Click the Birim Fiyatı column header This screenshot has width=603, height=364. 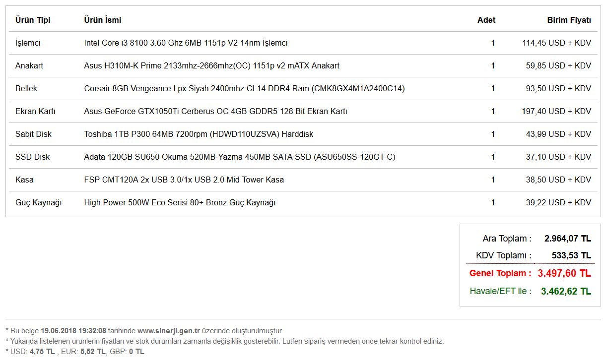[569, 20]
